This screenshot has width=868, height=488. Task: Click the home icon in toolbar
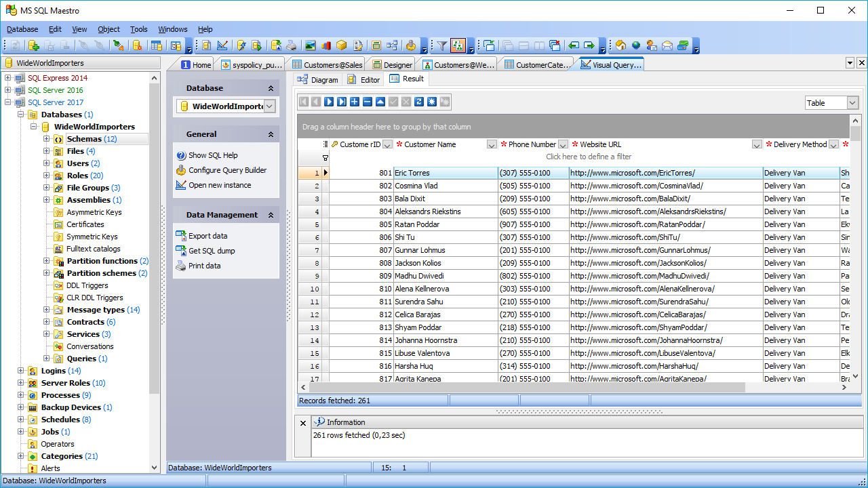pyautogui.click(x=620, y=45)
